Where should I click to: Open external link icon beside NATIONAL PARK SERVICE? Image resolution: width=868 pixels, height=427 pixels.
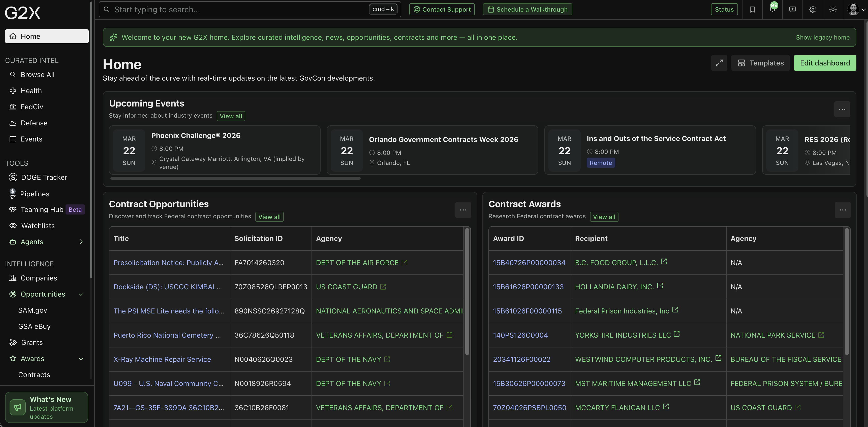[x=821, y=335]
